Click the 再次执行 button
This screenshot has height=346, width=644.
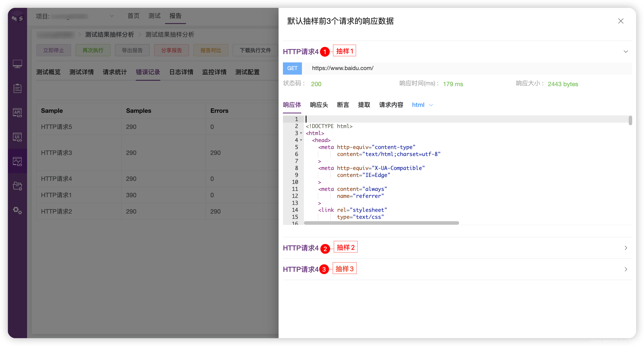pyautogui.click(x=93, y=50)
